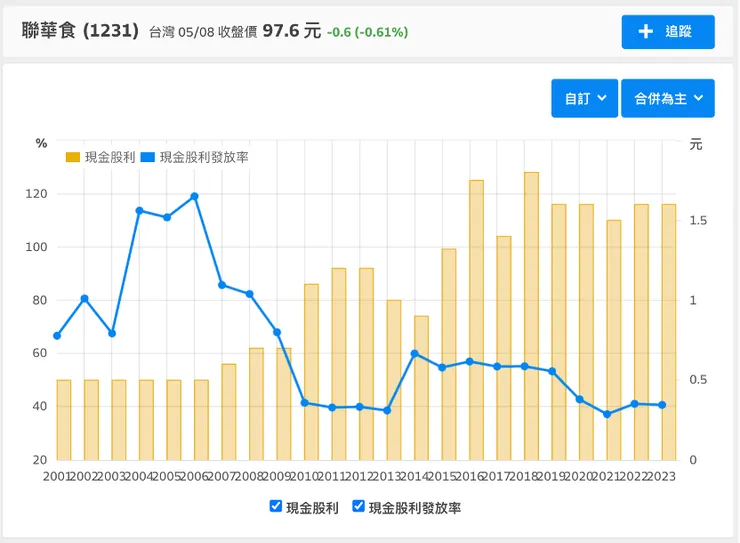
Task: Open the 自訂 dropdown
Action: [584, 98]
